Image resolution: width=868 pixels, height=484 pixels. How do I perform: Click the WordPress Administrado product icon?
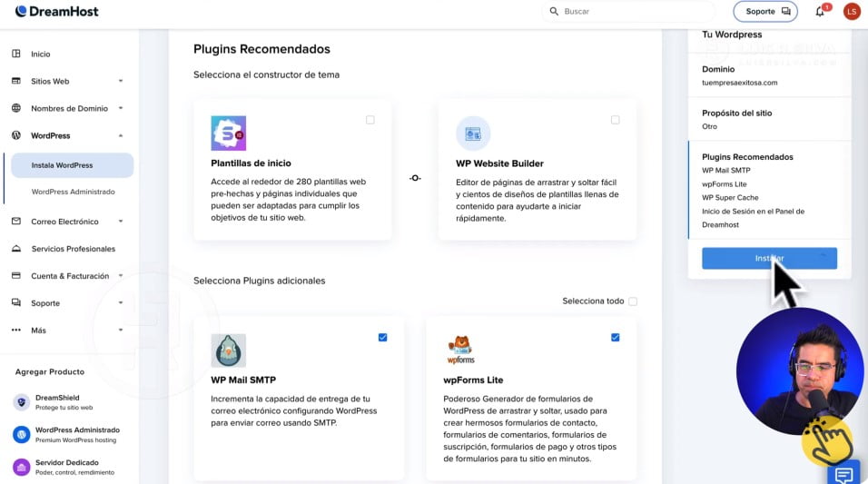(21, 435)
